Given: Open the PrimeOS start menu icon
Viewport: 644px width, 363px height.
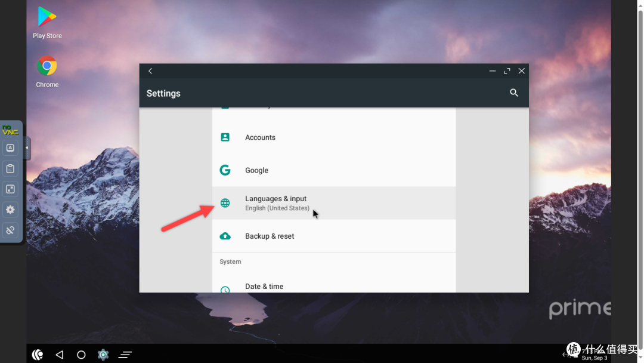Looking at the screenshot, I should (38, 355).
